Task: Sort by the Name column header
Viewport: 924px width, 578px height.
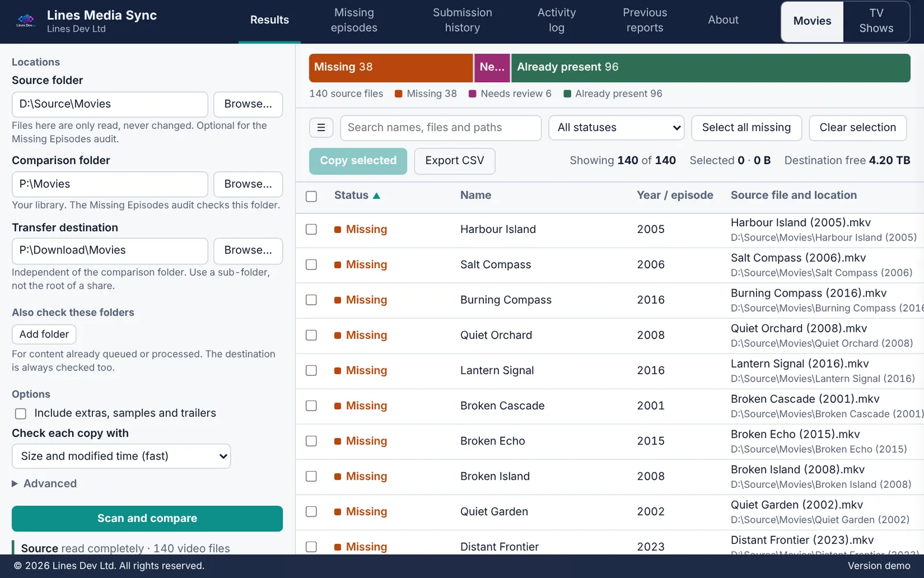Action: point(475,195)
